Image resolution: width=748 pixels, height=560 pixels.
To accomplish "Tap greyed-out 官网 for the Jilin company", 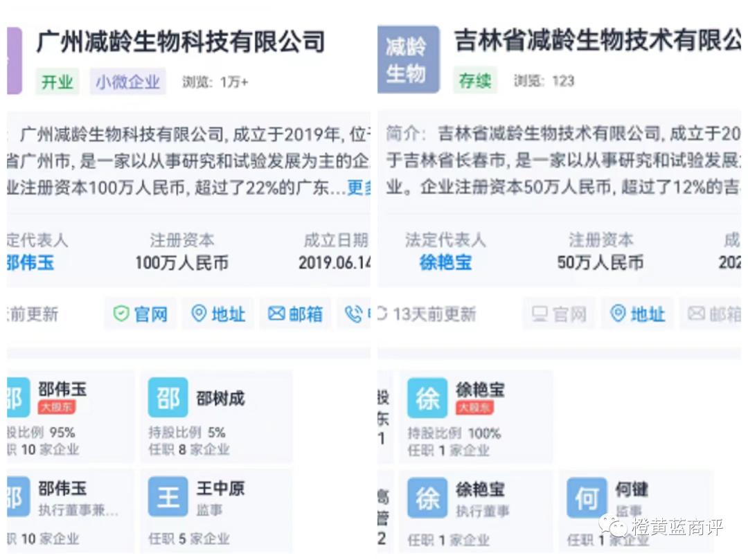I will click(559, 314).
